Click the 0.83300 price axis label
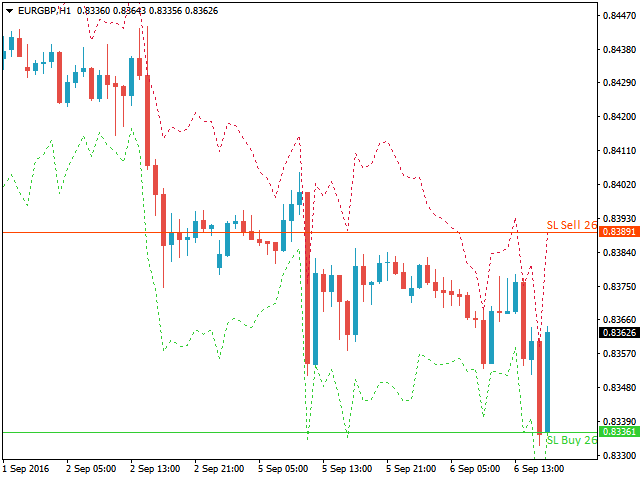The width and height of the screenshot is (640, 480). pyautogui.click(x=619, y=455)
